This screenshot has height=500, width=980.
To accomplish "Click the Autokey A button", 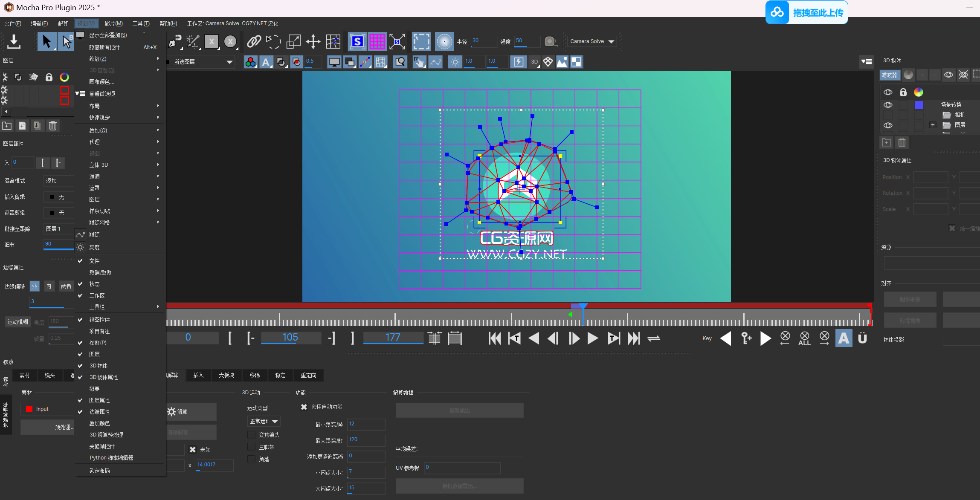I will [843, 338].
